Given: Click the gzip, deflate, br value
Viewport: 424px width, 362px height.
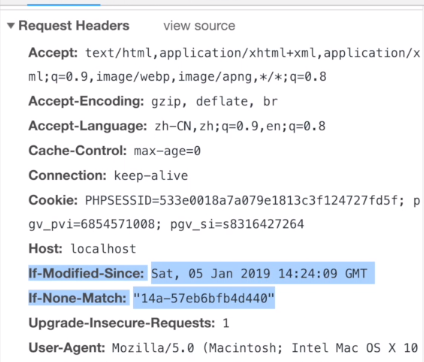Looking at the screenshot, I should [214, 101].
